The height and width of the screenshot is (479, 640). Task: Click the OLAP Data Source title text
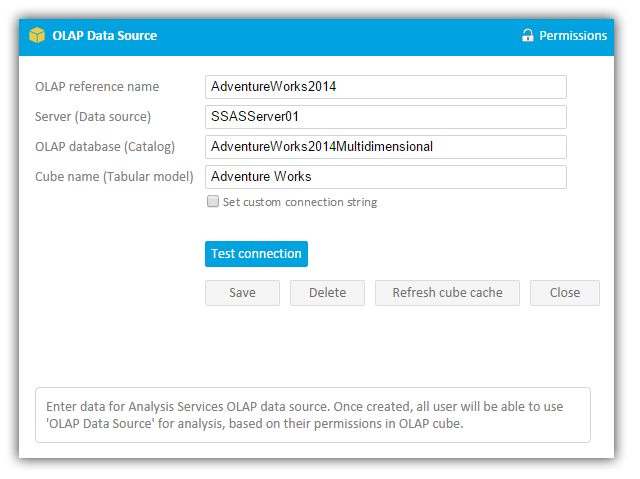coord(104,35)
